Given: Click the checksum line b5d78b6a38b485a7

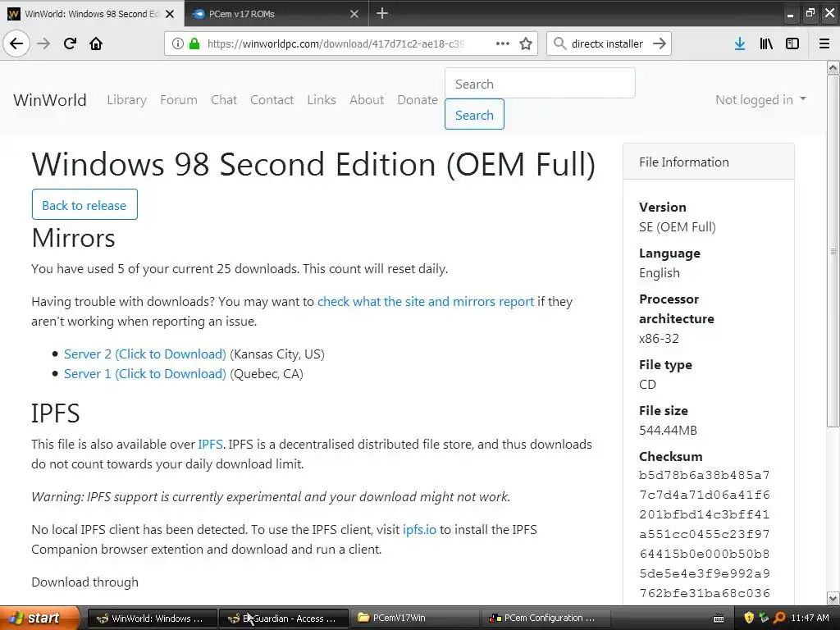Looking at the screenshot, I should [704, 475].
